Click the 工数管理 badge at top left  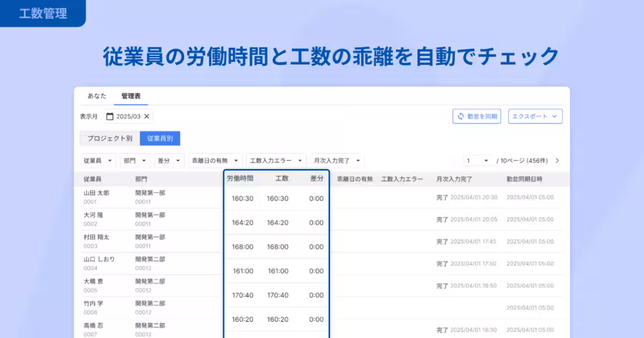(x=43, y=13)
